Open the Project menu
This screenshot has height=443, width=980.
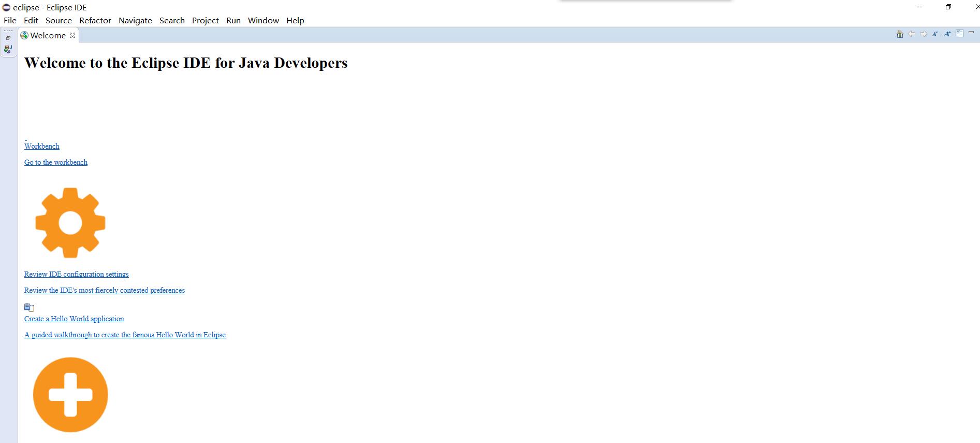(206, 20)
